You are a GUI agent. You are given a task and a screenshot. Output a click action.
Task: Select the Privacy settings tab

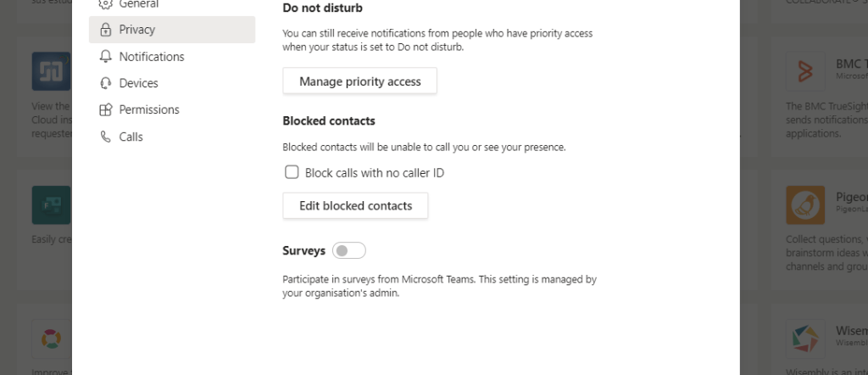(137, 30)
